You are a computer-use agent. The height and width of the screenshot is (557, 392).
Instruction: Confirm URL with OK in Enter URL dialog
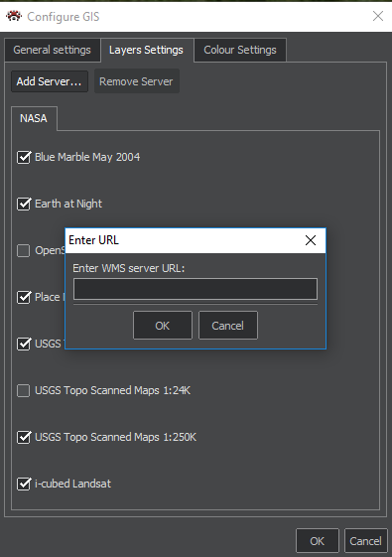point(163,326)
